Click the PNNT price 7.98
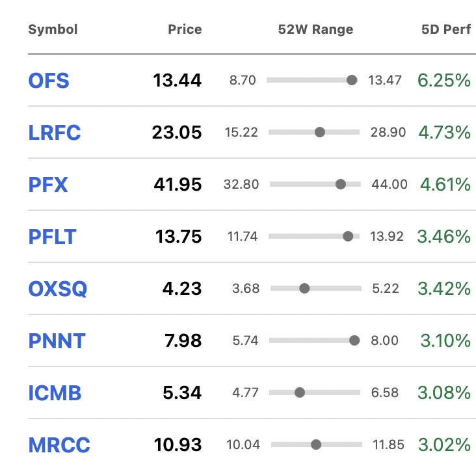 183,340
